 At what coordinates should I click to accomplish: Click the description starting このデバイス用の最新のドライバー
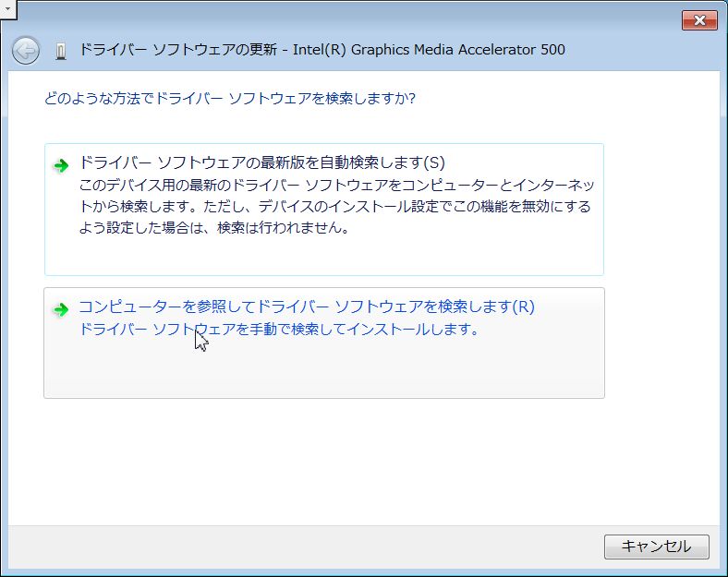click(x=336, y=207)
